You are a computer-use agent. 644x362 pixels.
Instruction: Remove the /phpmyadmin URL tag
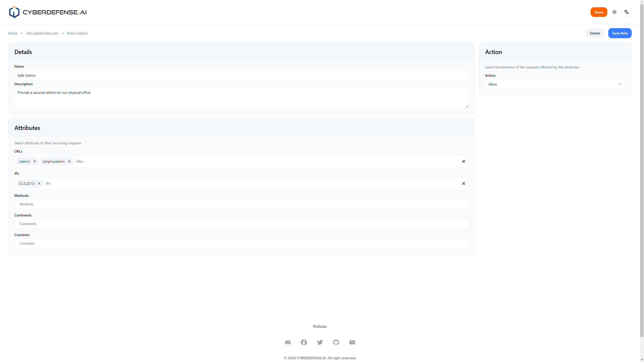[69, 161]
